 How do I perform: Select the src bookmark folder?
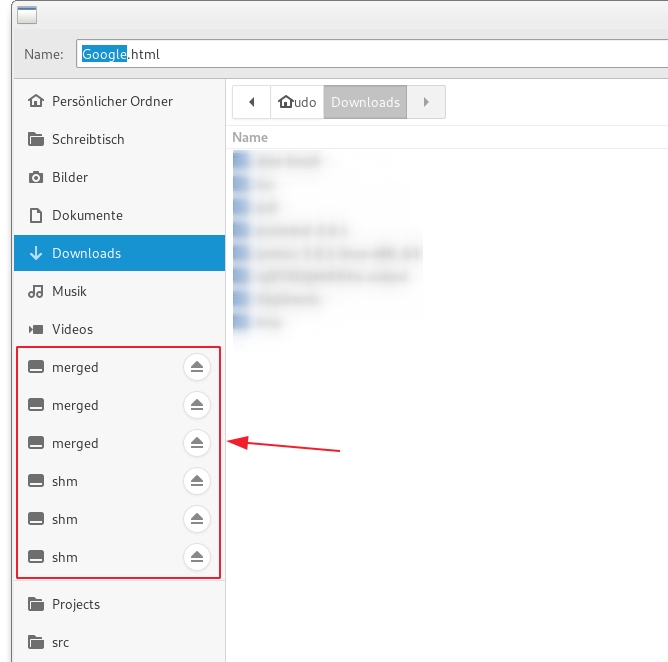[60, 642]
